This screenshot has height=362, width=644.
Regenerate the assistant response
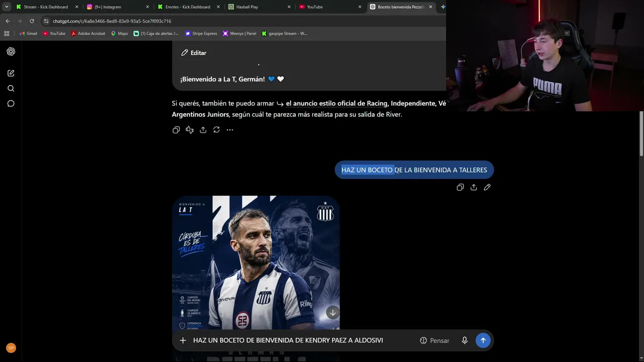click(x=216, y=130)
